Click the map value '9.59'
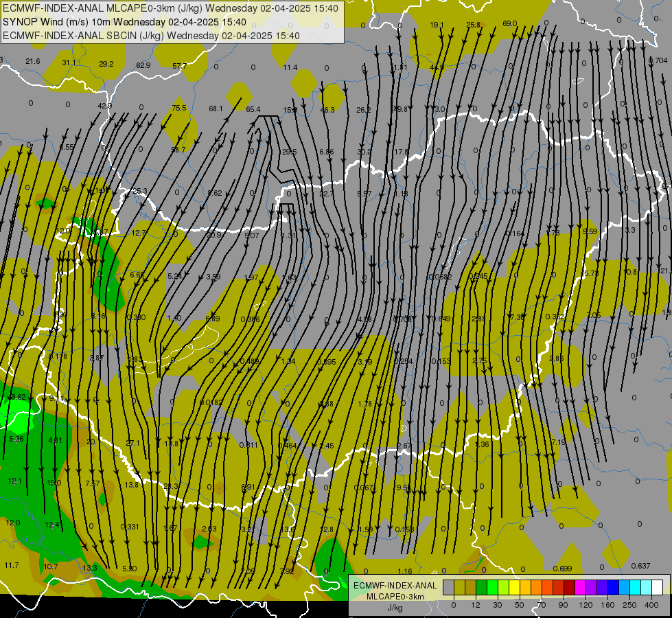This screenshot has width=672, height=618. (590, 231)
